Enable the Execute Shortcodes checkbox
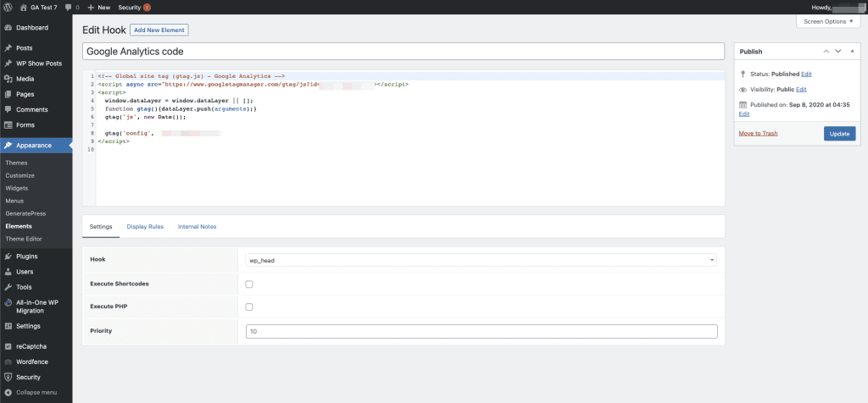 249,284
